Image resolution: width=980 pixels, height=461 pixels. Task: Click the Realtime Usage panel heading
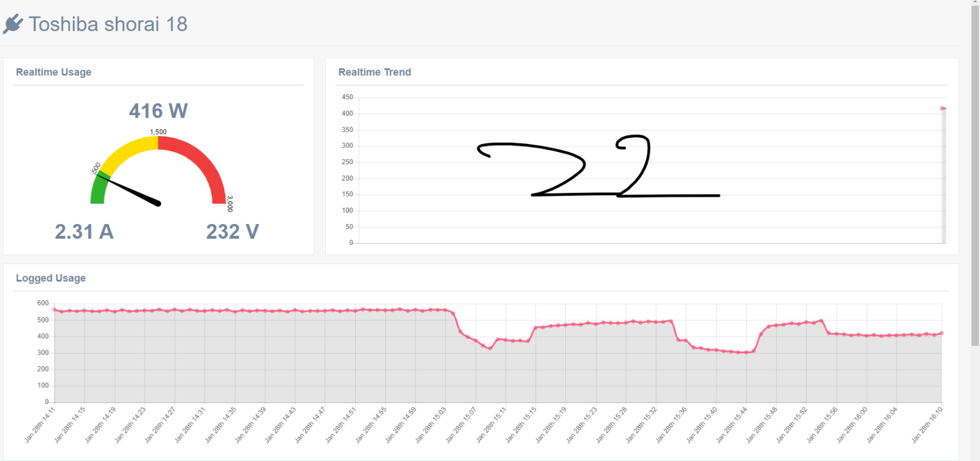point(53,72)
